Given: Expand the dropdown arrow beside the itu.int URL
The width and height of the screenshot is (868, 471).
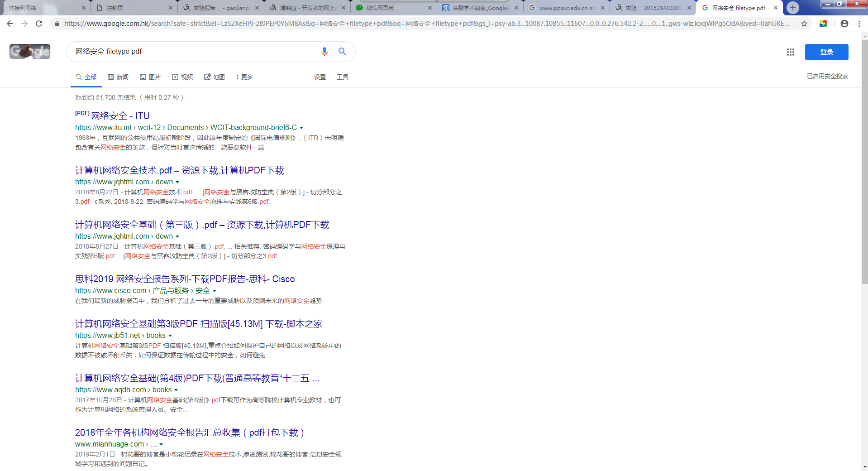Looking at the screenshot, I should 301,128.
